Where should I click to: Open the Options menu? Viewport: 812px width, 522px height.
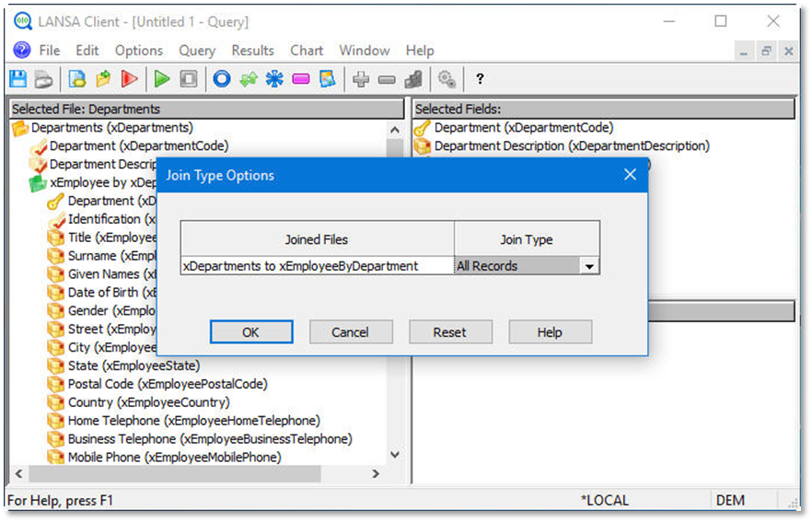pyautogui.click(x=139, y=51)
